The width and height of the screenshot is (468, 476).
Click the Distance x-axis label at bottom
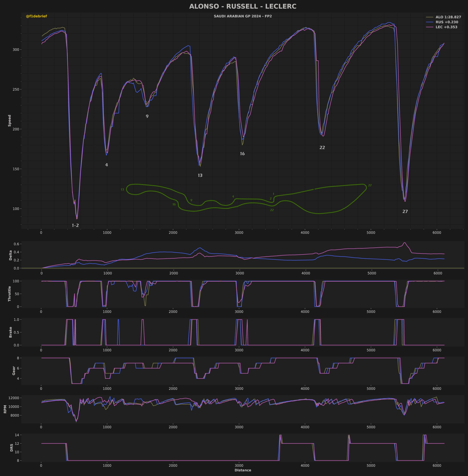point(243,470)
